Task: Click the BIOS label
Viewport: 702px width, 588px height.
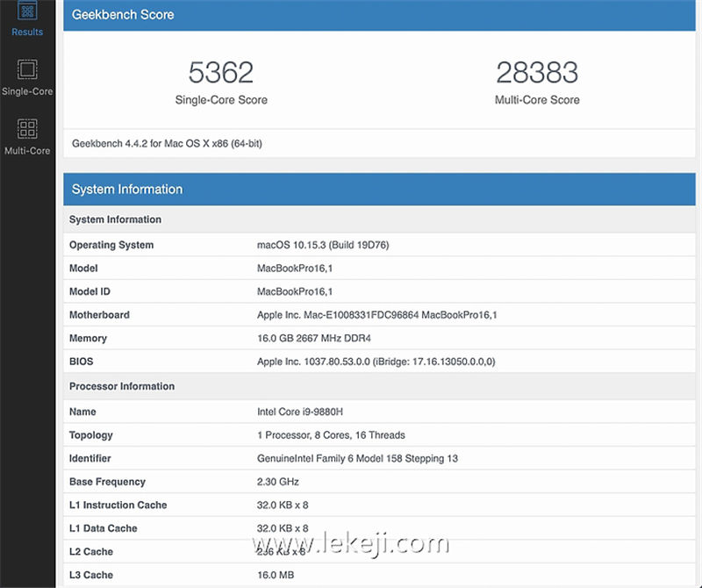Action: (81, 362)
